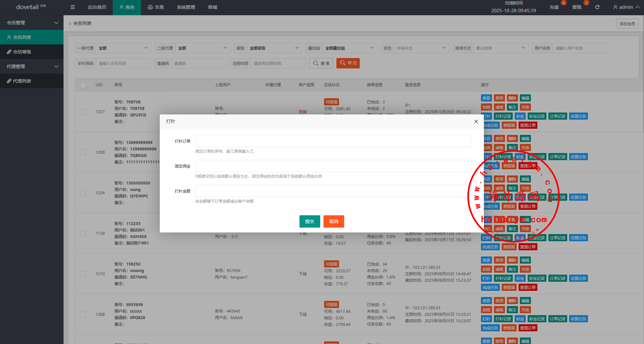Focus the 打针订单 input field
This screenshot has height=344, width=644.
point(333,141)
